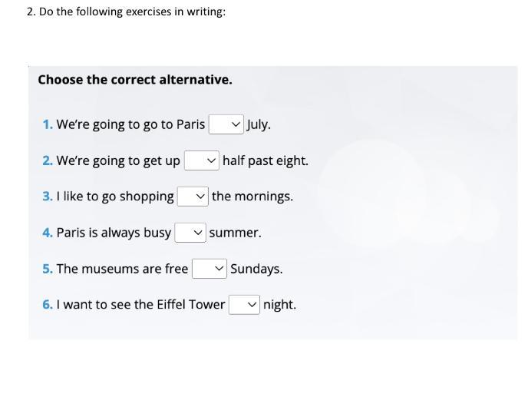Click the blue question number 1
528x420 pixels.
coord(47,124)
